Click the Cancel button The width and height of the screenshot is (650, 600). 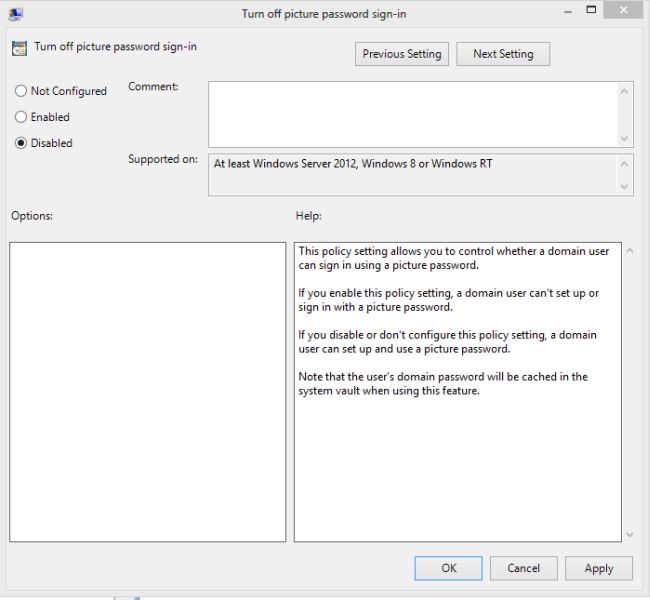click(x=524, y=568)
